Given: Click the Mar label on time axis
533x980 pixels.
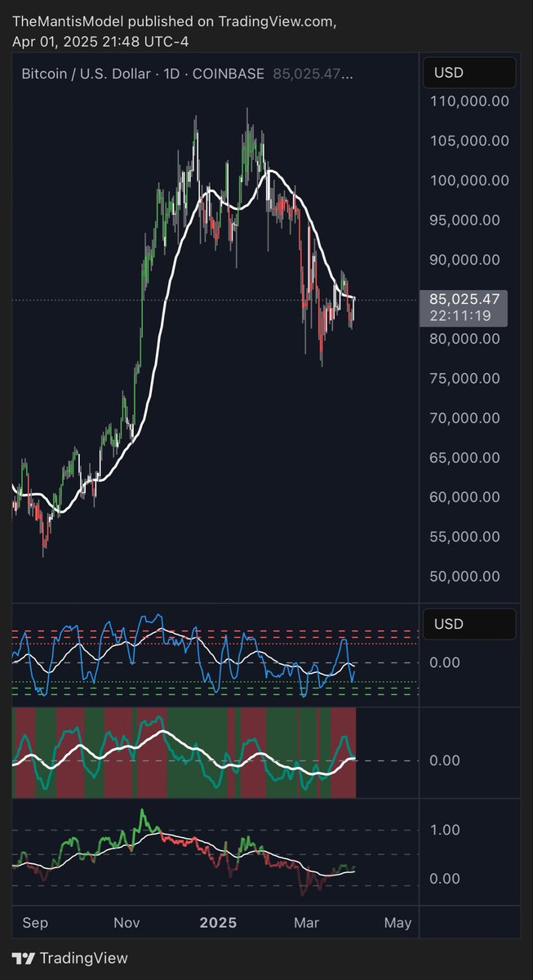Looking at the screenshot, I should point(306,923).
